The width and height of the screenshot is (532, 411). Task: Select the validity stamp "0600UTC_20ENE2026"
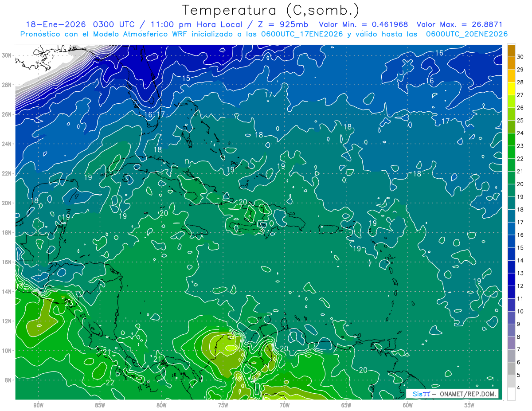tap(466, 34)
